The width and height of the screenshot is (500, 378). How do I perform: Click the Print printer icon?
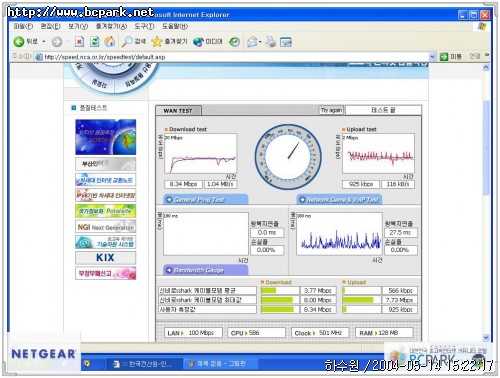[271, 42]
